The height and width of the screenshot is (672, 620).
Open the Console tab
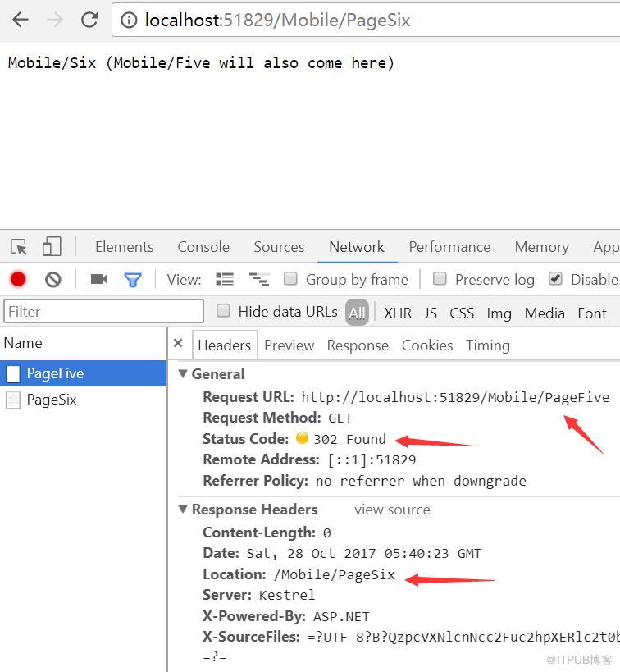203,247
